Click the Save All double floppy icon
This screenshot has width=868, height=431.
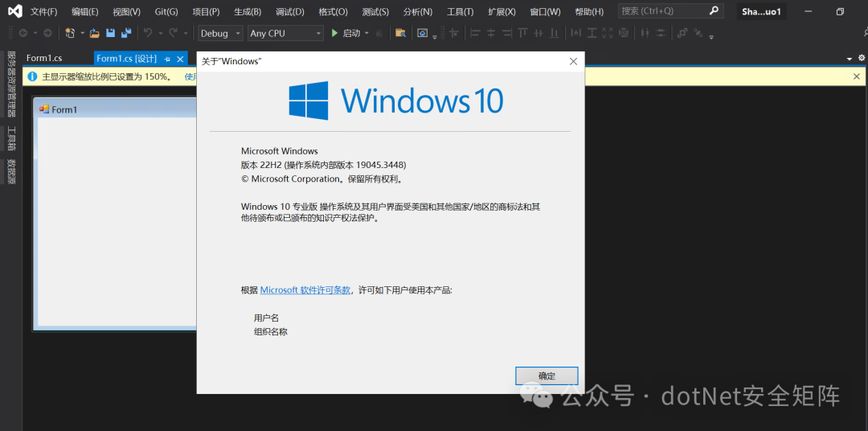(126, 33)
